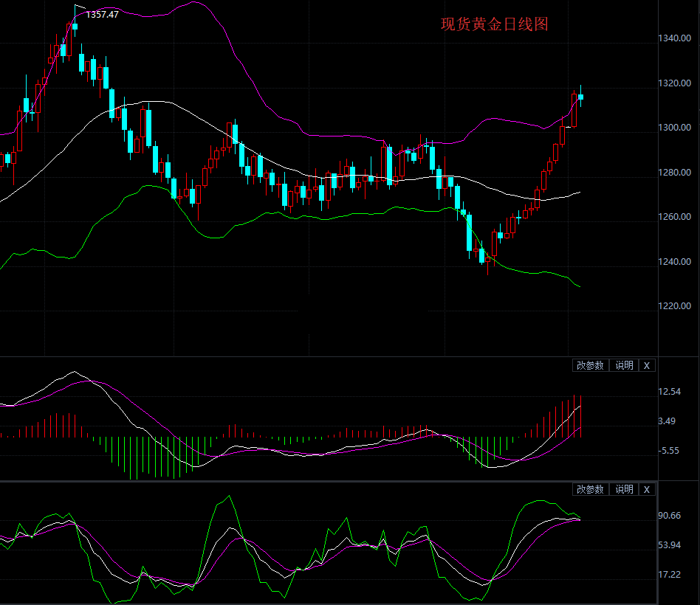Click the chart title 现货黄金日线图
This screenshot has width=700, height=605.
[x=495, y=24]
